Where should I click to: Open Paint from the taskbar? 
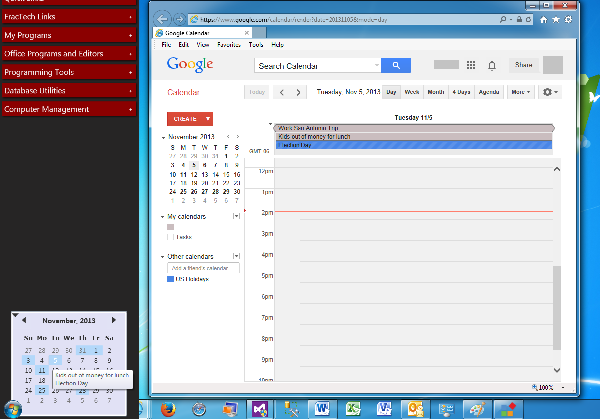pyautogui.click(x=477, y=409)
